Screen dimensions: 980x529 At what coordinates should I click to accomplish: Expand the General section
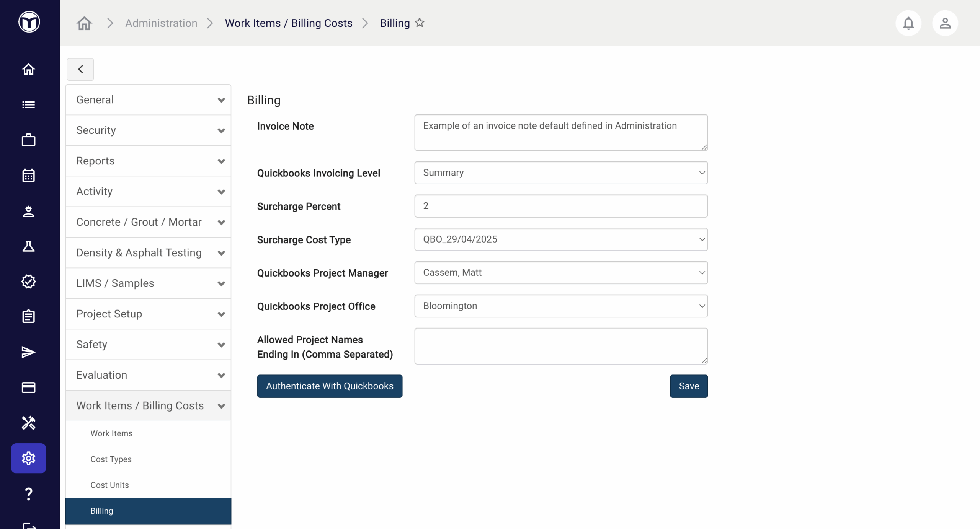148,100
